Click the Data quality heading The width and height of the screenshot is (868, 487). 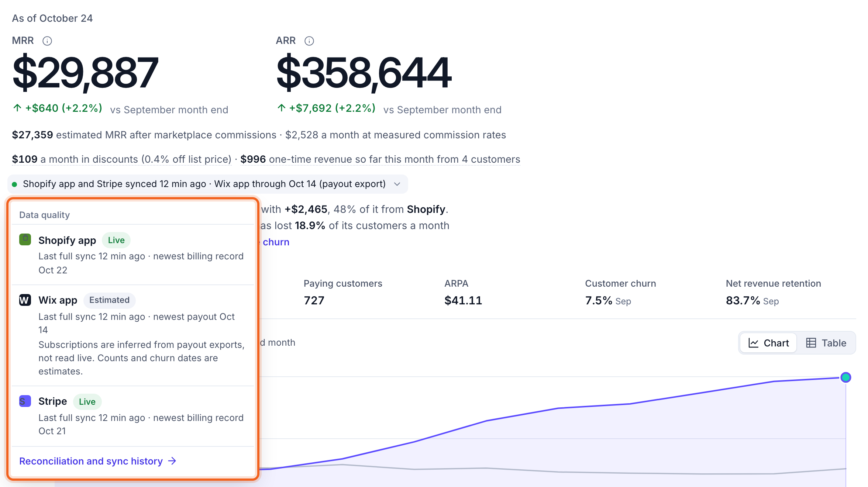(x=44, y=215)
